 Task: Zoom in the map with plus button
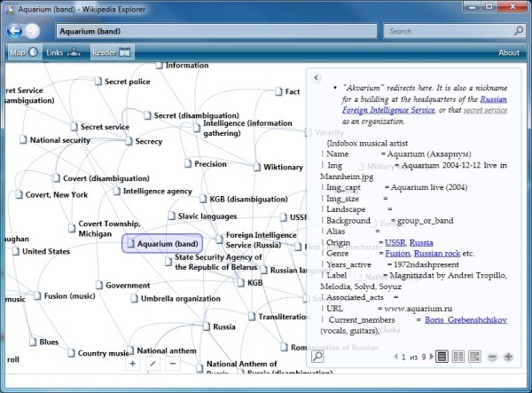[x=133, y=364]
